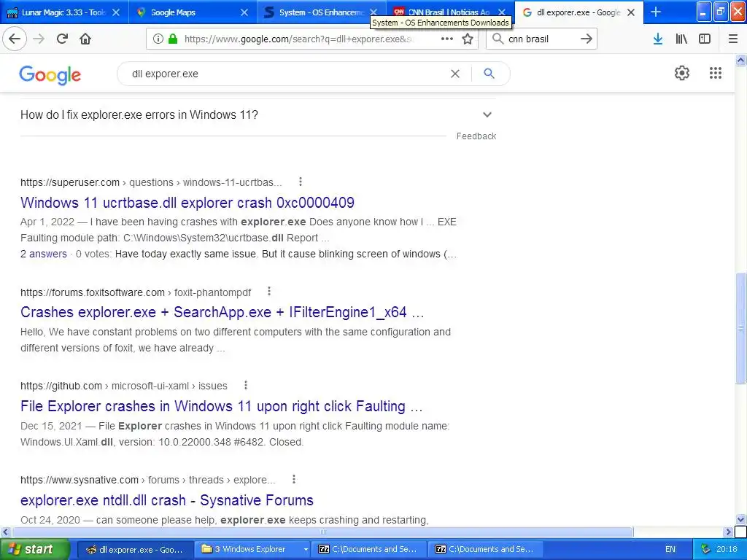The height and width of the screenshot is (560, 747).
Task: Click the scroll-down arrow of vertical scrollbar
Action: [741, 519]
